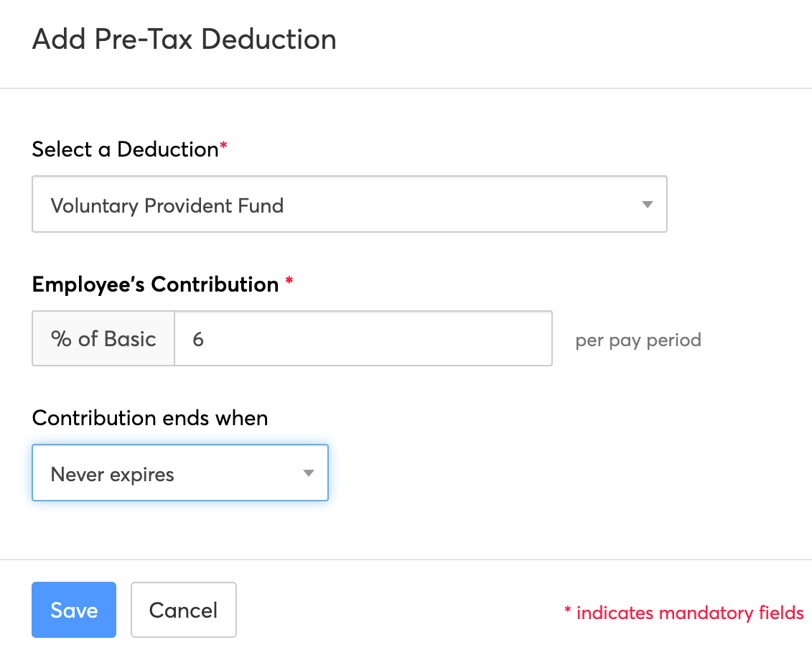Screen dimensions: 812x645
Task: Click the Select a Deduction label
Action: (x=126, y=149)
